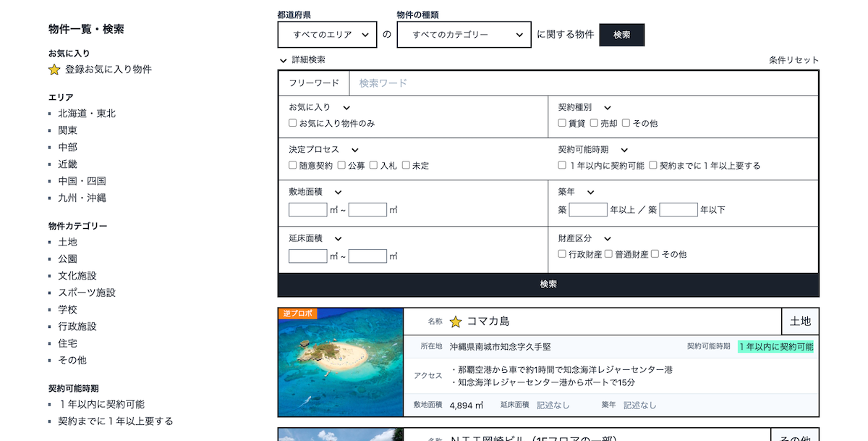
Task: Click the green １年以内に契約可能 listing badge
Action: pos(776,347)
